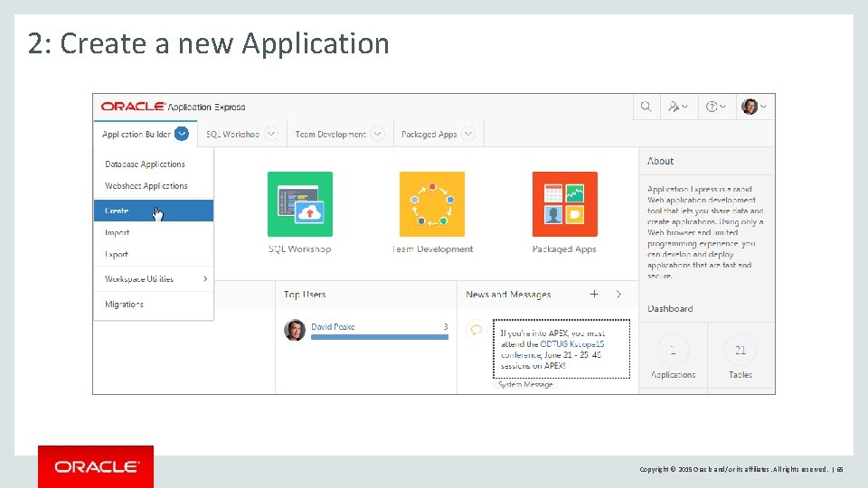Expand Workspace Utilities submenu chevron

[x=205, y=279]
